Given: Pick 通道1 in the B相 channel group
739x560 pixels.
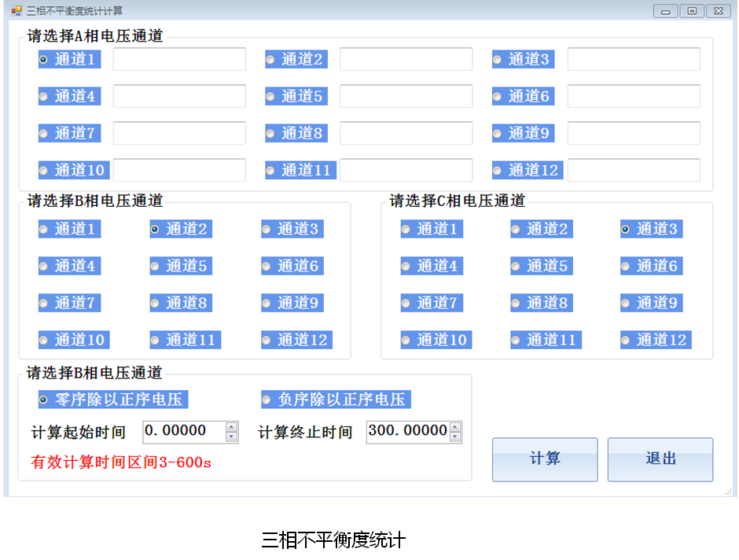Looking at the screenshot, I should [44, 230].
